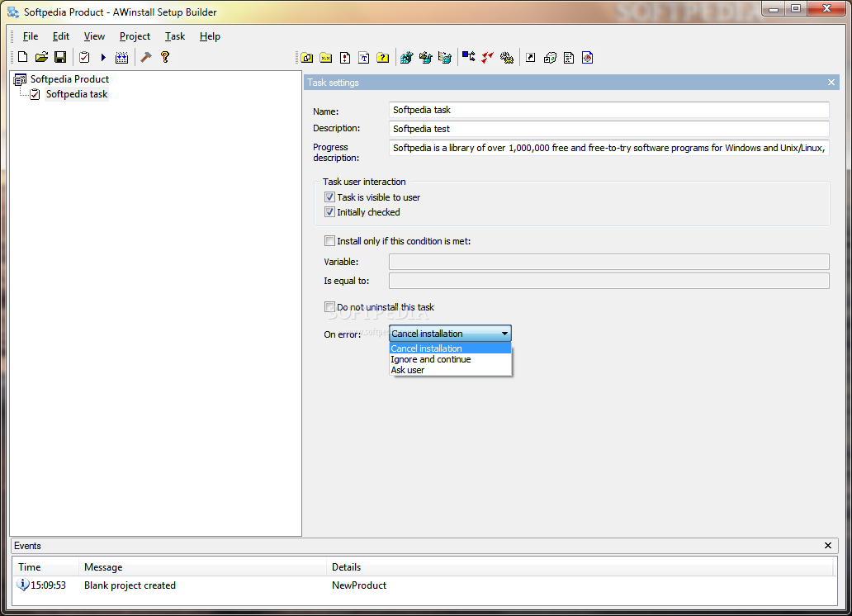
Task: Click the lined document page icon
Action: 569,58
